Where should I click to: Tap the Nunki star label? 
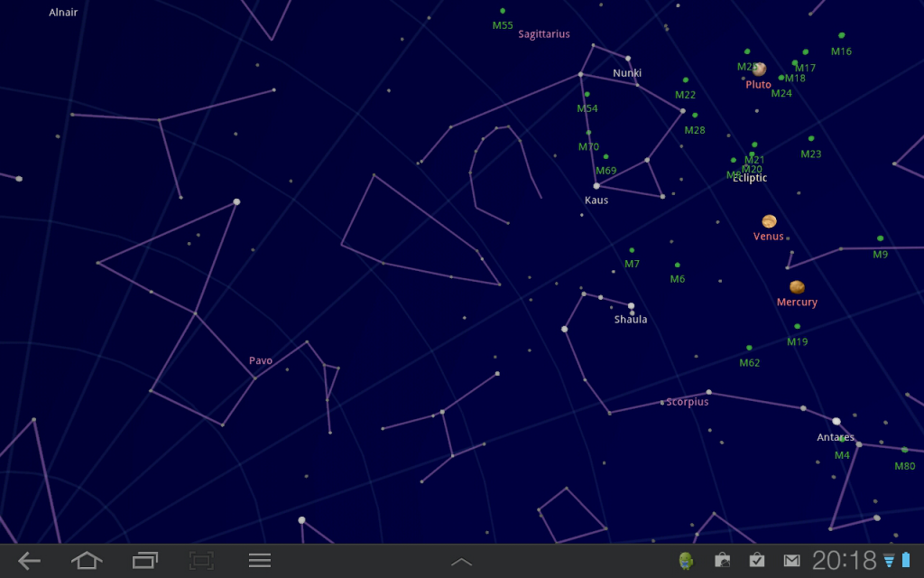(x=627, y=73)
